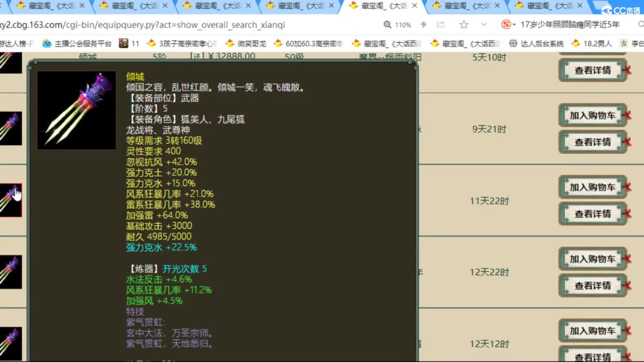Click the remaining time 11天22时
This screenshot has width=644, height=362.
point(490,201)
